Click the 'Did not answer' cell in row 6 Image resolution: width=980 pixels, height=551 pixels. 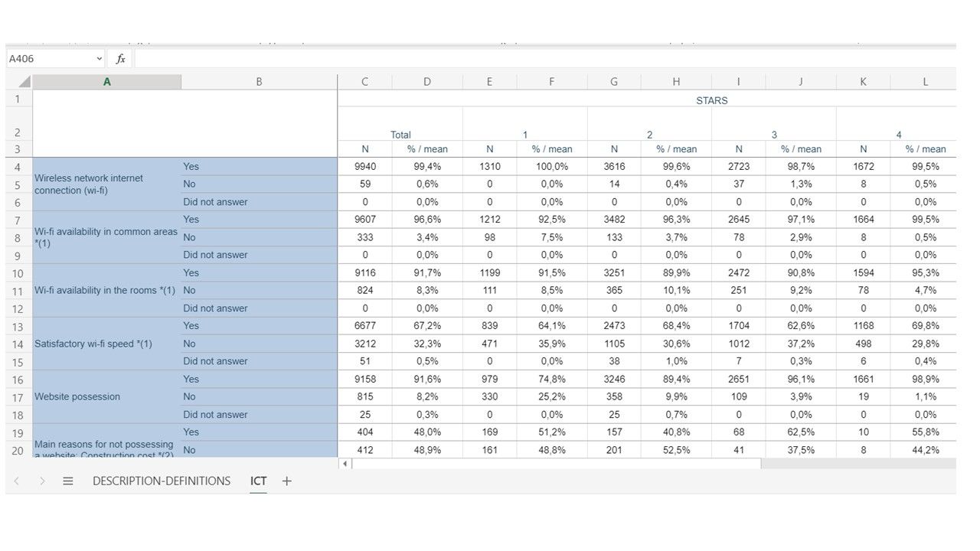coord(259,202)
